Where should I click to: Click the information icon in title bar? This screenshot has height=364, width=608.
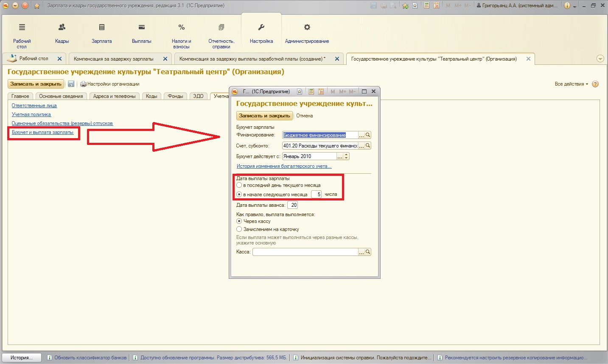[x=567, y=6]
